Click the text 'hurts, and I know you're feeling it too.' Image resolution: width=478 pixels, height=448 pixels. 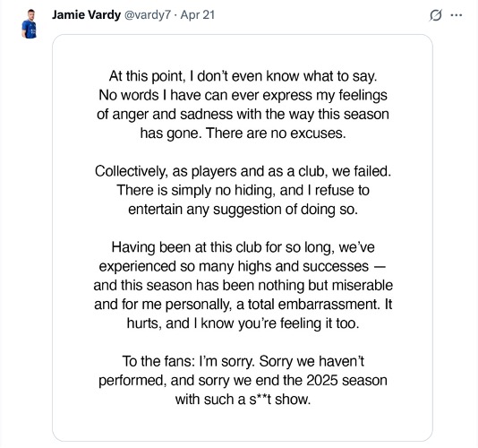click(243, 323)
